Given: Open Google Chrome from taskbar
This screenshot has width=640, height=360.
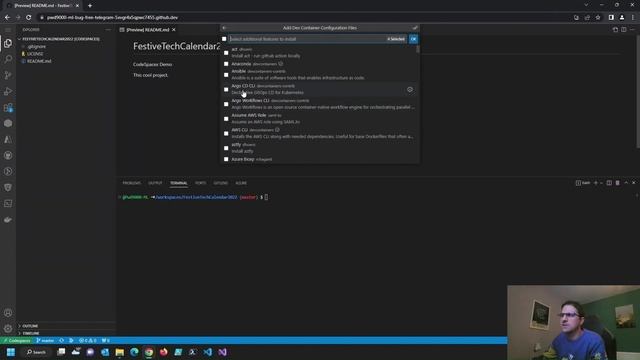Looking at the screenshot, I should pos(149,352).
